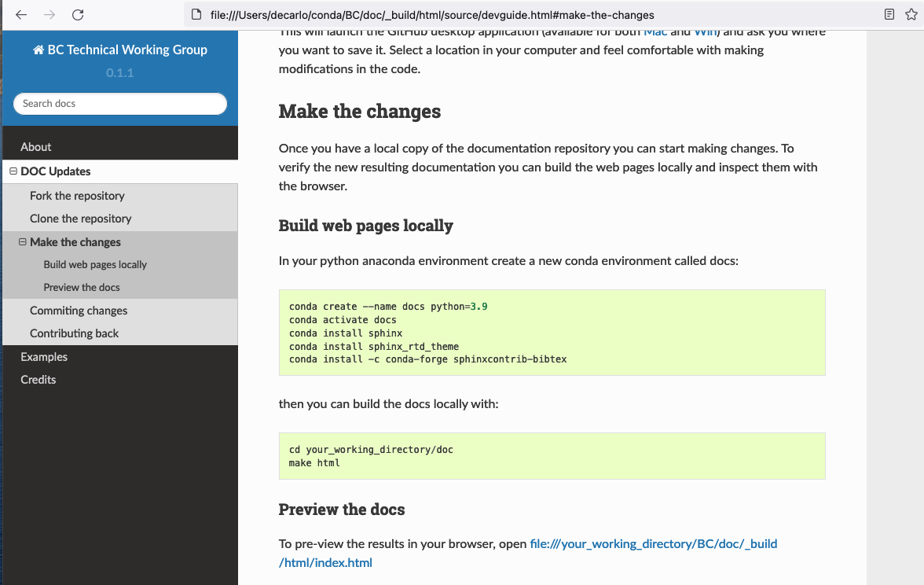Image resolution: width=924 pixels, height=585 pixels.
Task: Reload the page with the refresh icon
Action: click(78, 15)
